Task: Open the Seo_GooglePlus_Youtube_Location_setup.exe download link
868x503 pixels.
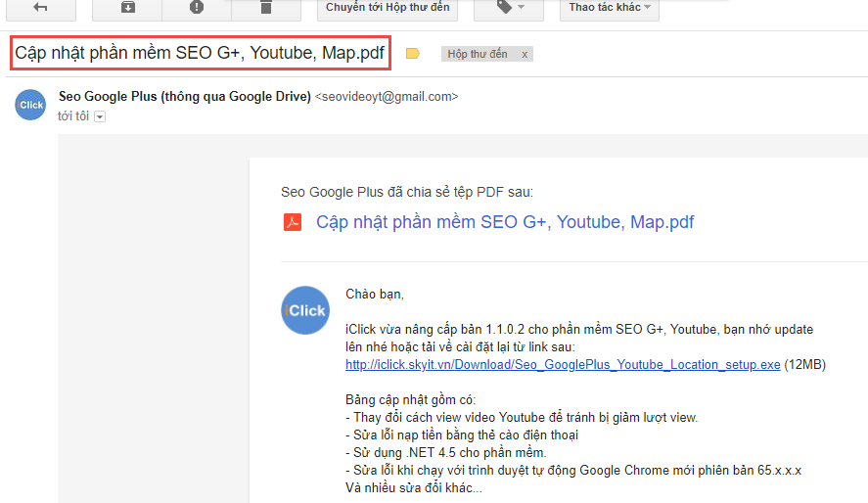Action: [563, 365]
